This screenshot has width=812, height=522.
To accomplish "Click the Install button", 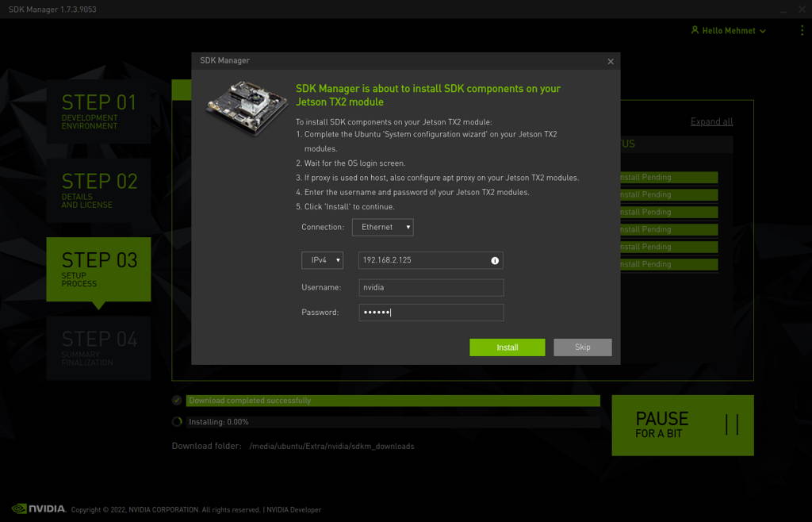I will pos(507,347).
